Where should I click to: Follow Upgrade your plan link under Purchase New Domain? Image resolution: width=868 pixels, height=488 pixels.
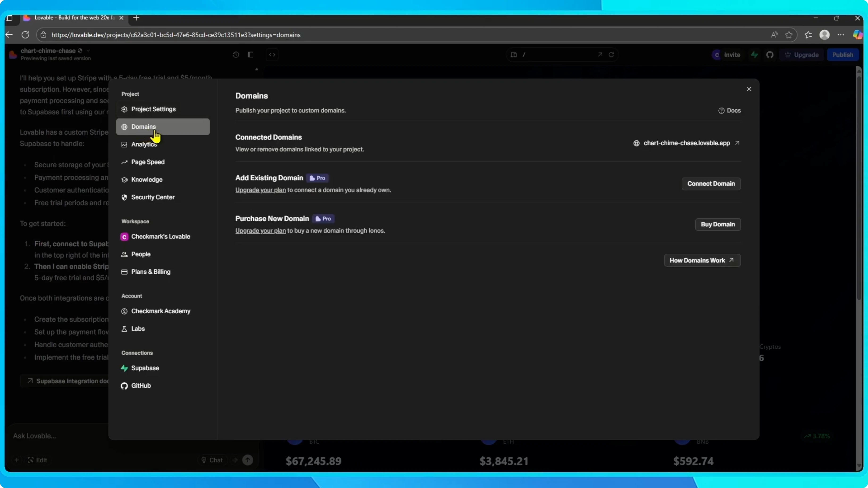pos(260,231)
